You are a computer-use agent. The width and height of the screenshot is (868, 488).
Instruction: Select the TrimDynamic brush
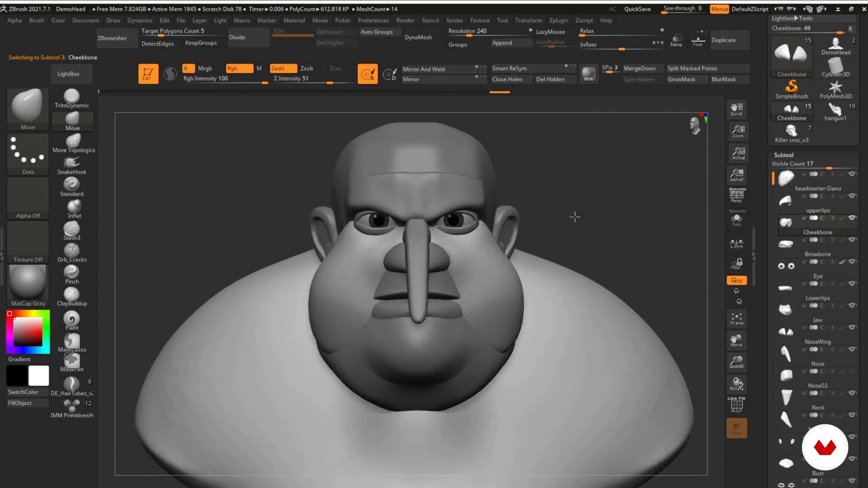click(72, 99)
